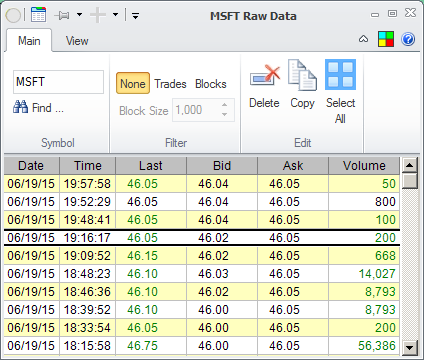Image resolution: width=424 pixels, height=360 pixels.
Task: Select the row with time 18:39:52
Action: tap(202, 310)
